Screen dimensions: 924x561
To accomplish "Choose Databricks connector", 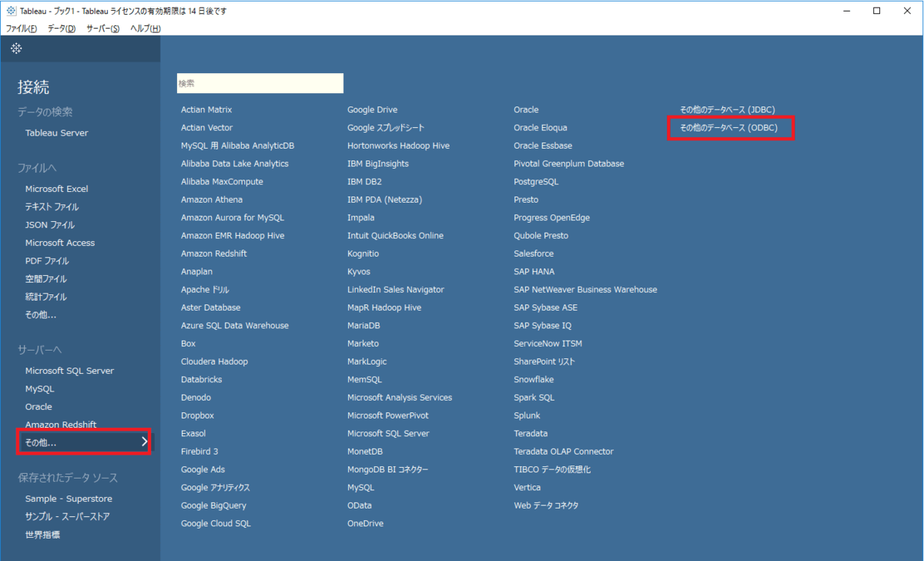I will (202, 379).
